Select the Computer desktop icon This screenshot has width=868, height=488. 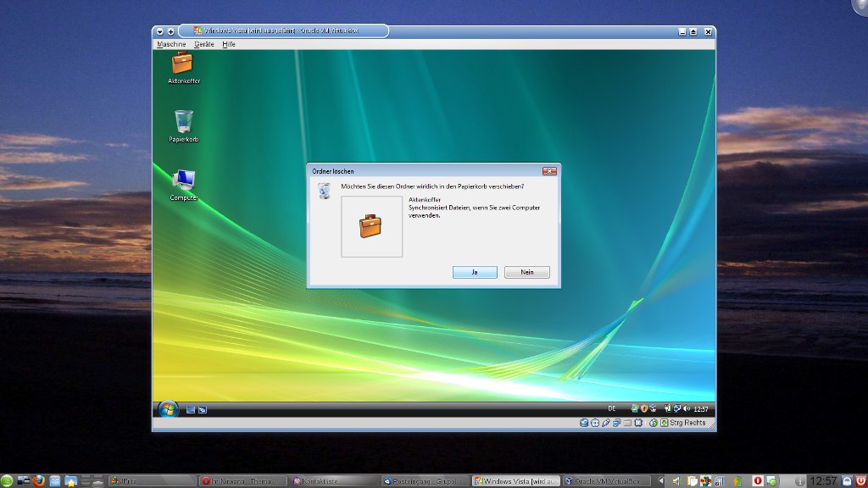click(183, 185)
